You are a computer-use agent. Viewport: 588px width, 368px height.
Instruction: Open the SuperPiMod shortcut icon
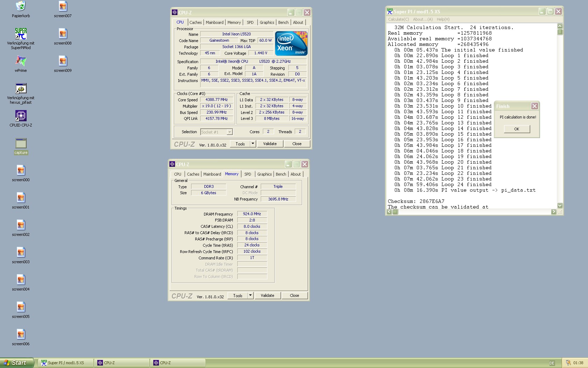tap(21, 34)
